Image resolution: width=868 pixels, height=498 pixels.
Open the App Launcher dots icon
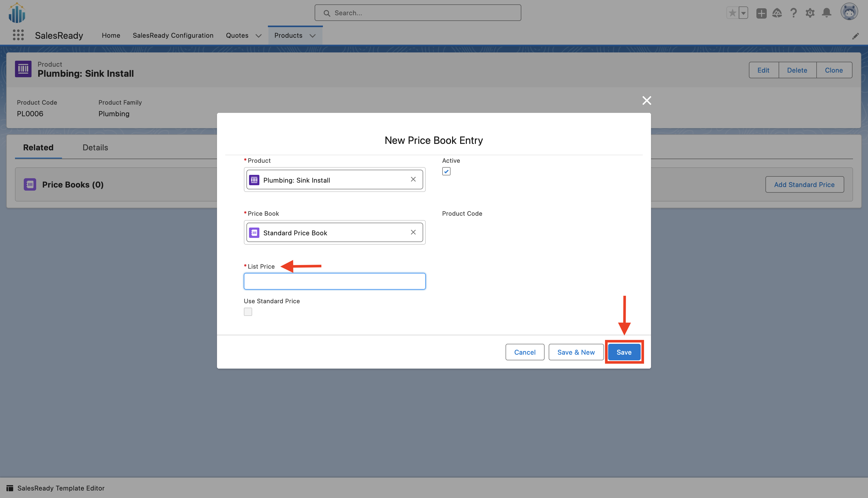[x=18, y=35]
